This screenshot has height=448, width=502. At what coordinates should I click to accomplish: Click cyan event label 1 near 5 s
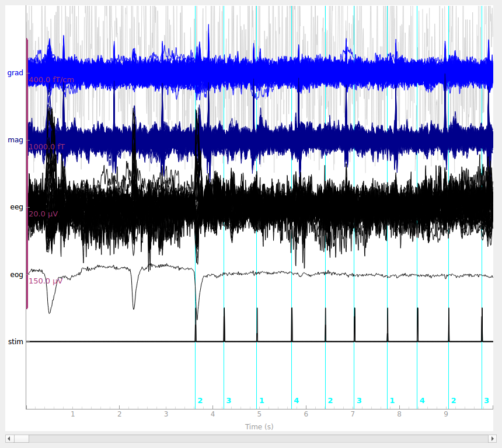pos(262,401)
